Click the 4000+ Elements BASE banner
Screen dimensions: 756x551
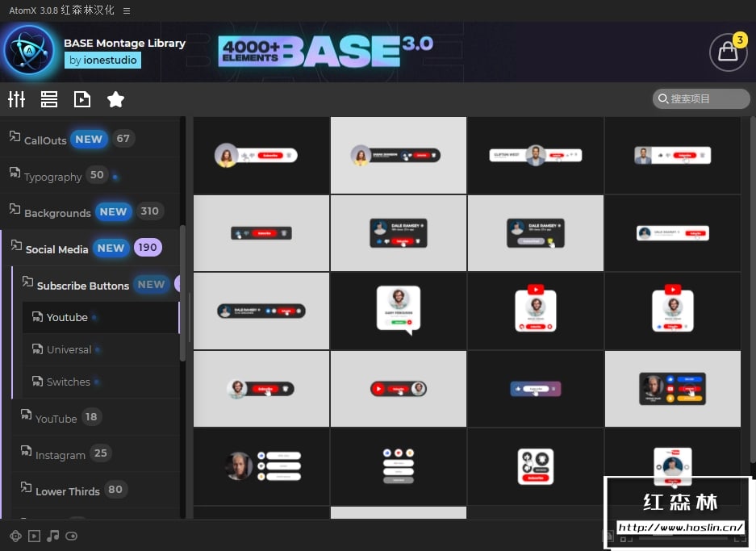coord(325,51)
